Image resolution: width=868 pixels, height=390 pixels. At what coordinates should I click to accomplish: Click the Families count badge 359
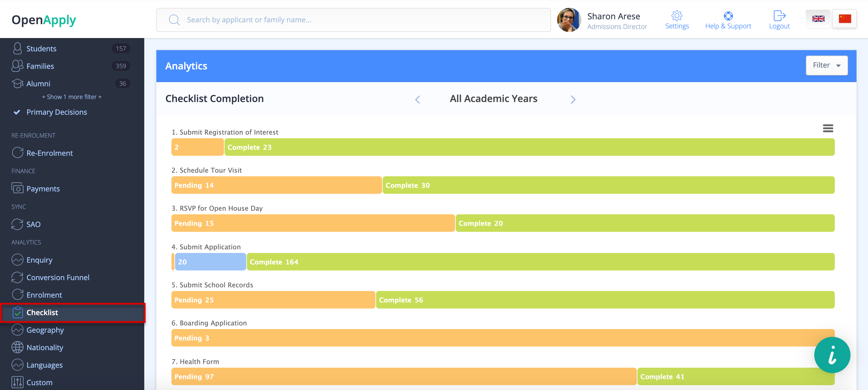(x=121, y=66)
